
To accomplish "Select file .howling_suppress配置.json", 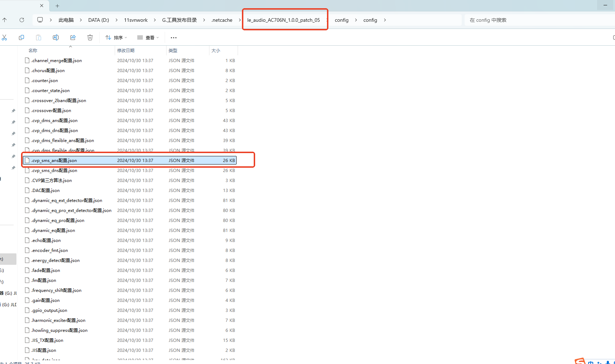I will (x=129, y=330).
